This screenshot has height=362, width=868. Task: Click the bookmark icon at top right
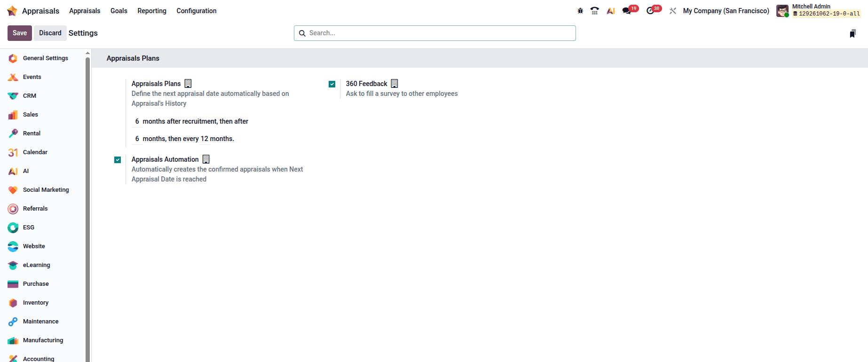[852, 33]
